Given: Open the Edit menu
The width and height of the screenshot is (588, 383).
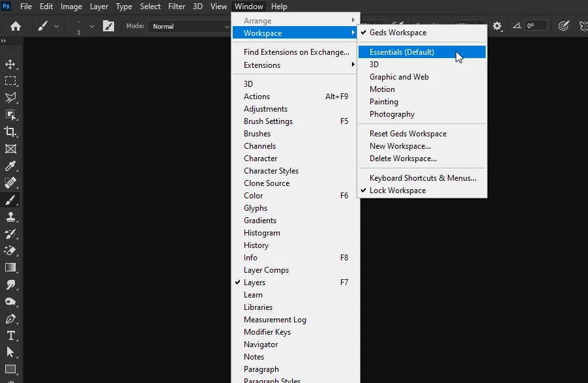Looking at the screenshot, I should pyautogui.click(x=46, y=7).
